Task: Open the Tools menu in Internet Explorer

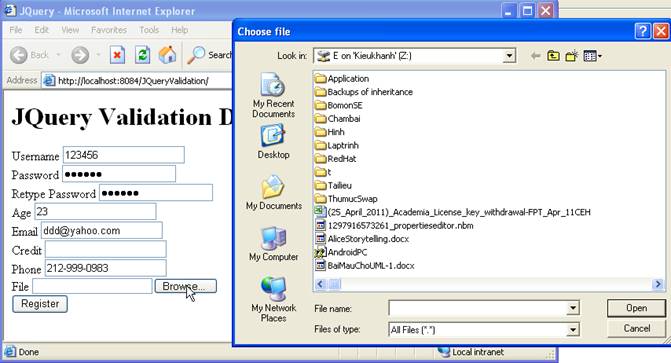Action: click(149, 30)
